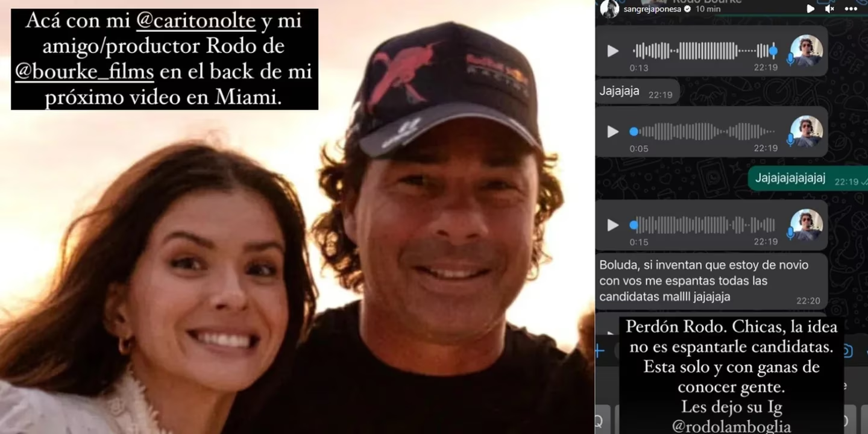Play the 0:05 voice message

(613, 131)
